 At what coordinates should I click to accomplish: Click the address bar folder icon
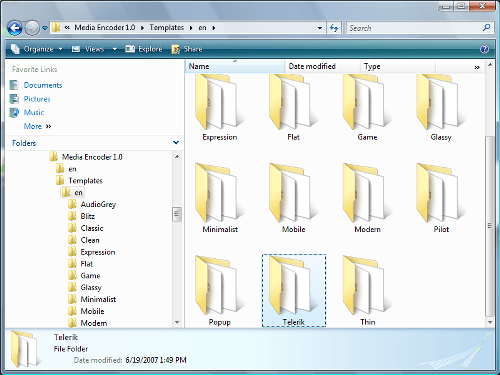pos(56,27)
